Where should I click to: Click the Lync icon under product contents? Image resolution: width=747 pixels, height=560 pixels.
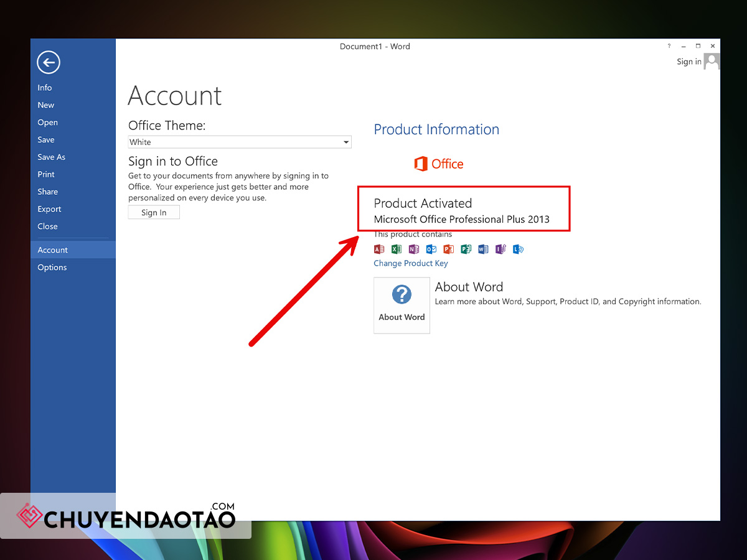[x=518, y=250]
